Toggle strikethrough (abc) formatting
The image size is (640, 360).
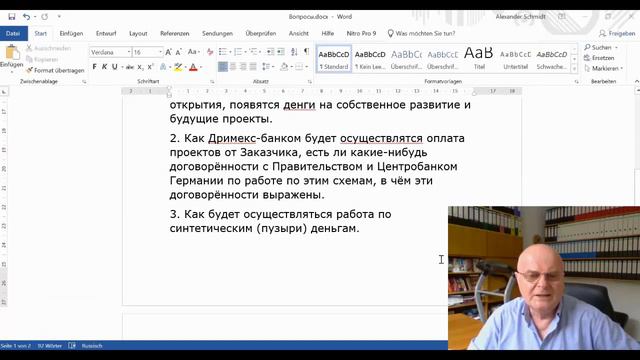[130, 67]
